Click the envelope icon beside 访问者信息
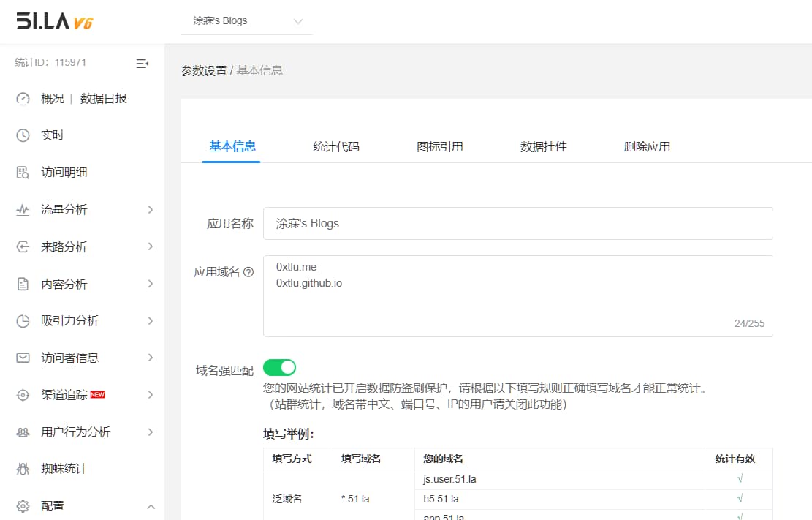 [23, 358]
